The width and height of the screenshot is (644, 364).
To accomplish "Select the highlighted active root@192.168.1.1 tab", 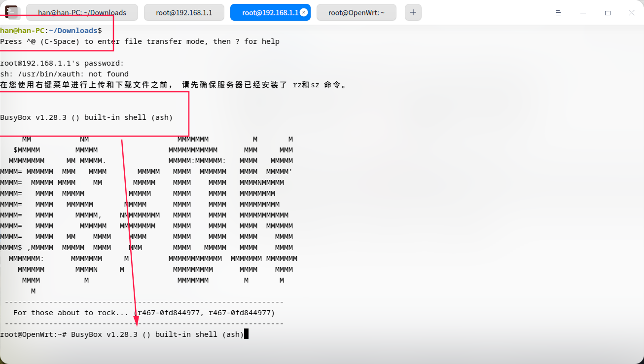I will tap(270, 13).
